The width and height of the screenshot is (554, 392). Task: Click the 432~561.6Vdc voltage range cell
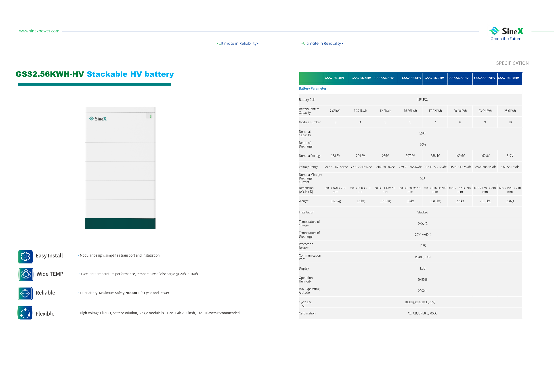point(510,167)
